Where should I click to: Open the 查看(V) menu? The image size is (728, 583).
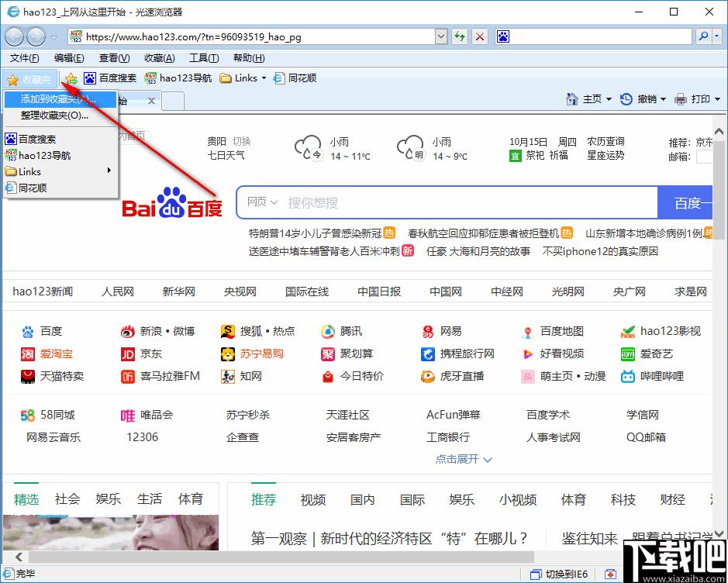coord(114,58)
